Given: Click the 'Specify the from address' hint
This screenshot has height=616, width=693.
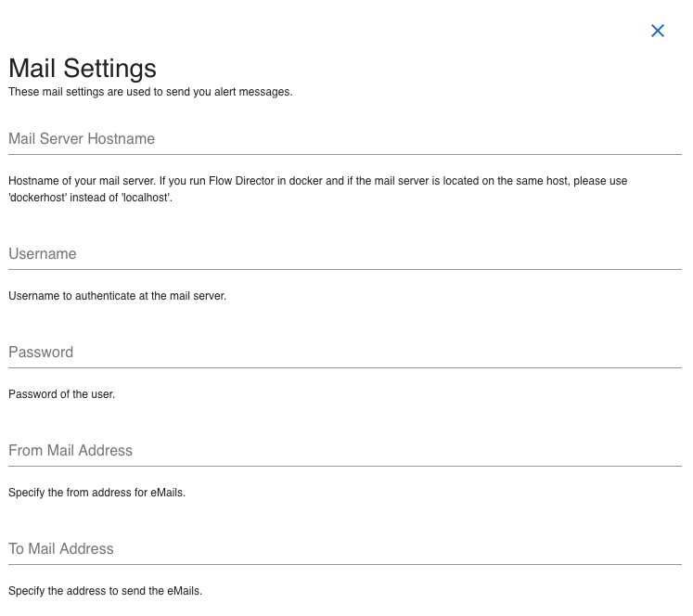Looking at the screenshot, I should click(96, 493).
